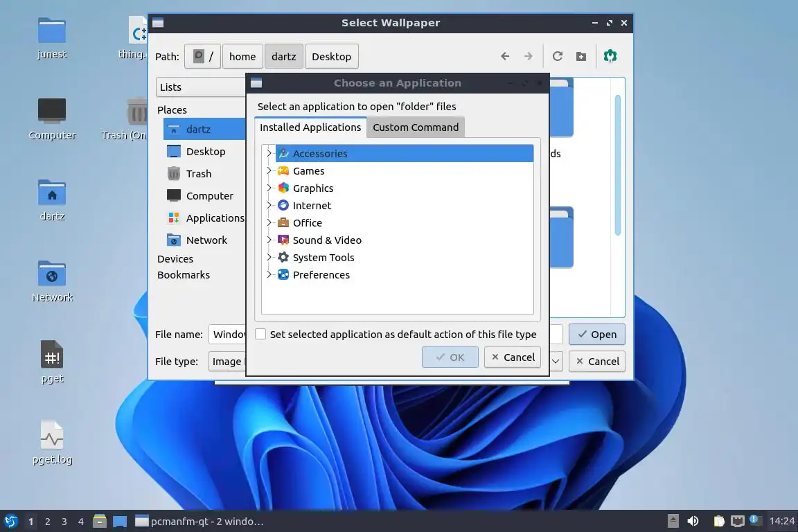Go to the root path button
798x532 pixels.
coord(202,57)
